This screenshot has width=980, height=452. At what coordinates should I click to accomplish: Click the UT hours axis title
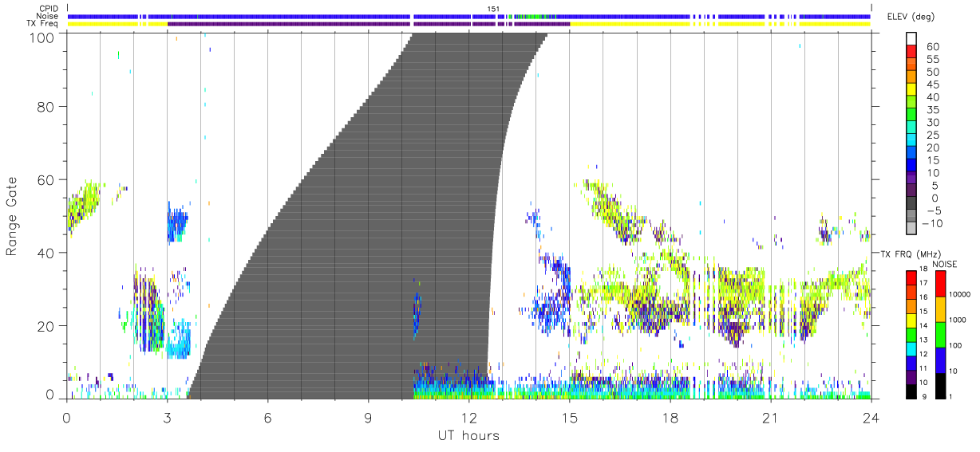click(x=468, y=435)
